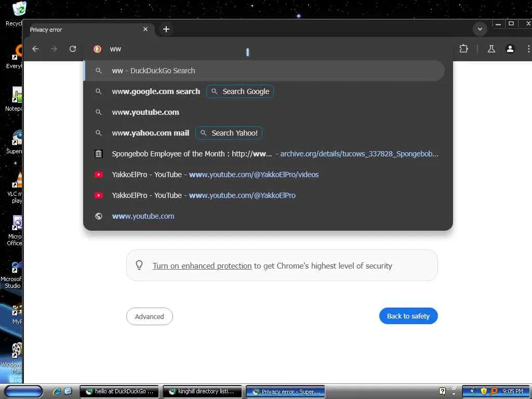532x399 pixels.
Task: Click the Start button on the taskbar
Action: (23, 392)
